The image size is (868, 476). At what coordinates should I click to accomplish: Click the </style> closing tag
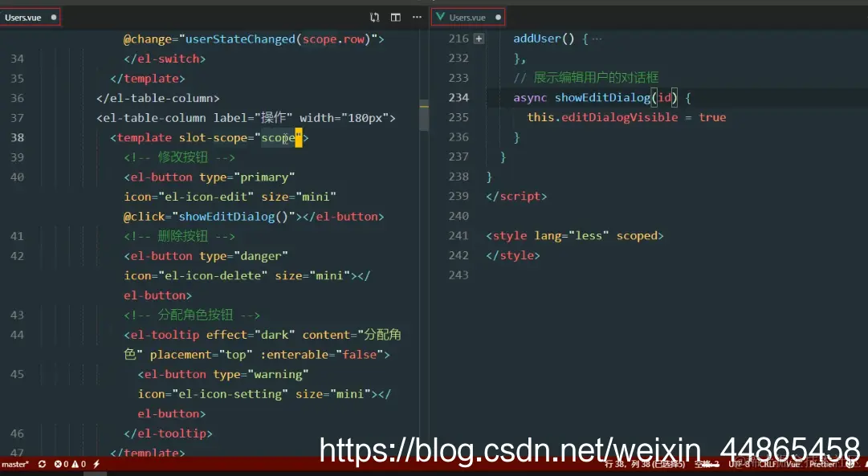click(x=512, y=256)
